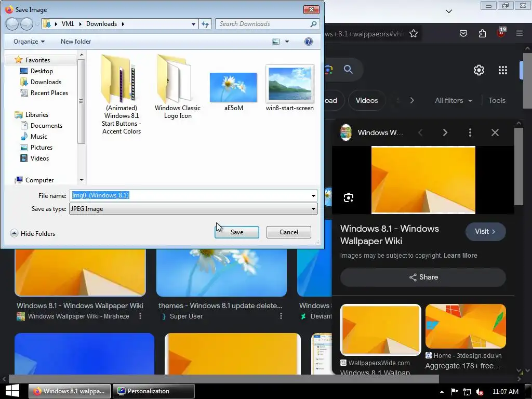Open the All filters dropdown

[453, 100]
